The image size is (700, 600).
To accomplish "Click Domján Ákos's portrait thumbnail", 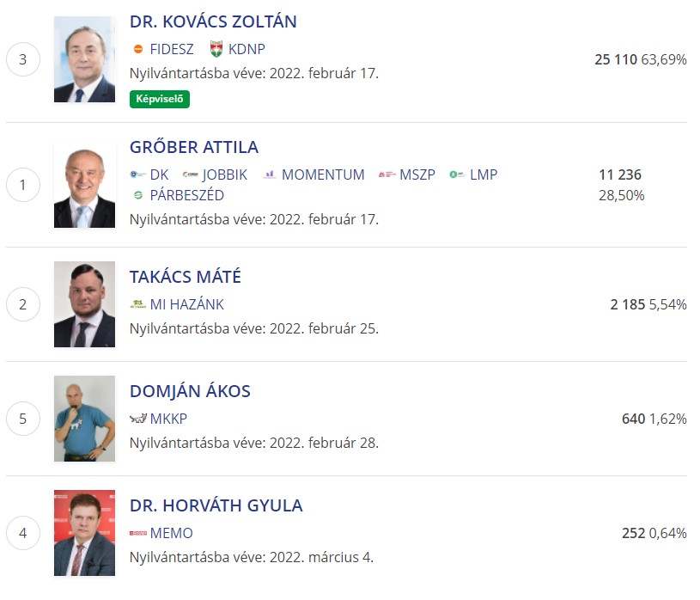I will pyautogui.click(x=84, y=419).
